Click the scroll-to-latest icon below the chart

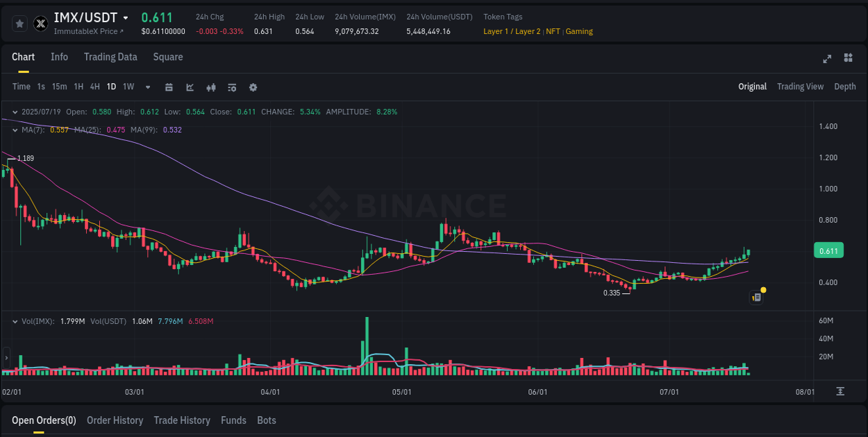point(839,391)
